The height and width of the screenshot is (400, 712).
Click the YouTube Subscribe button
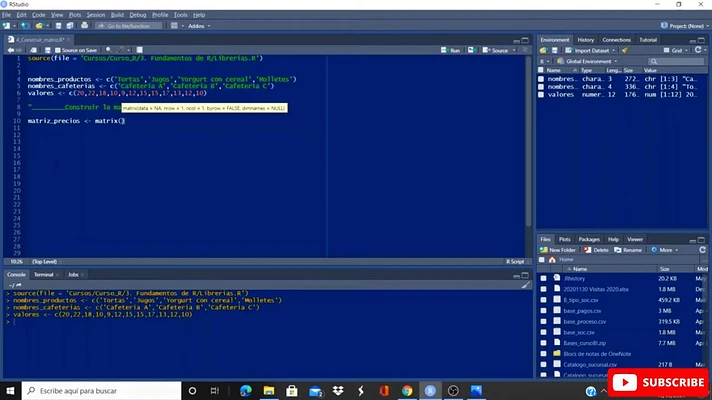click(658, 382)
